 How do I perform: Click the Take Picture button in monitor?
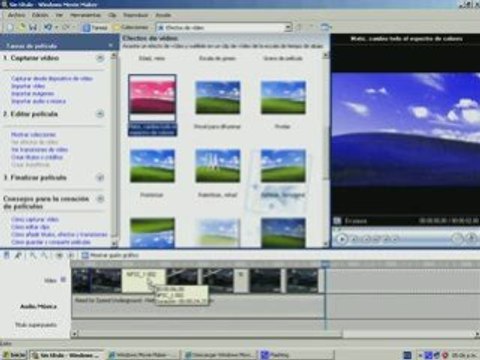coord(471,238)
